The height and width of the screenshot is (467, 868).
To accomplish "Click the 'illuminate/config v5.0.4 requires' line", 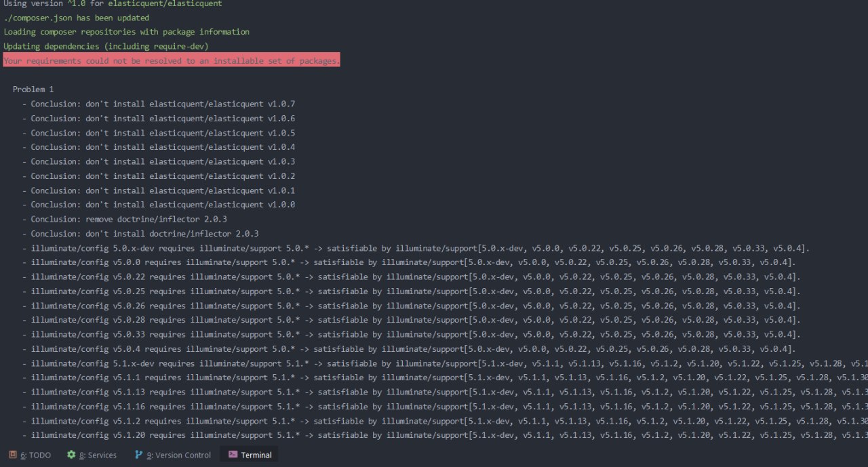I will 409,349.
